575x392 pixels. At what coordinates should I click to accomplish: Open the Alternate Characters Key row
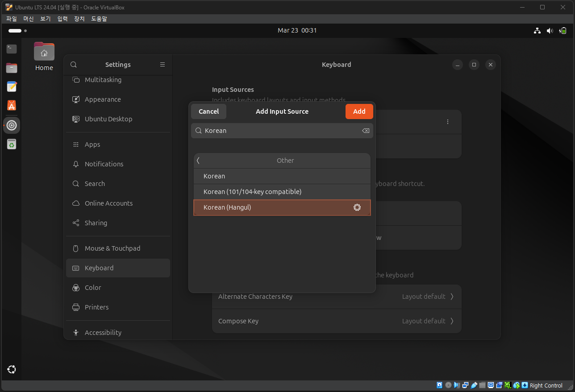click(x=337, y=297)
